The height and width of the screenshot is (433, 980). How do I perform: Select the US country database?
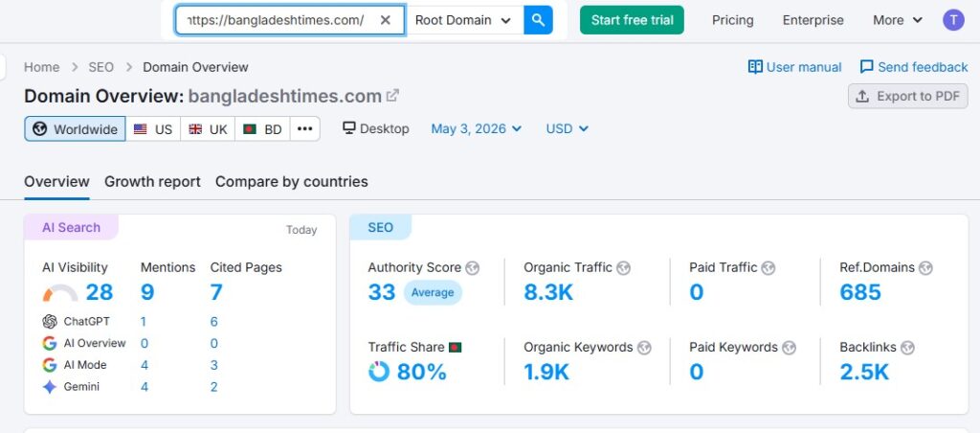[153, 129]
